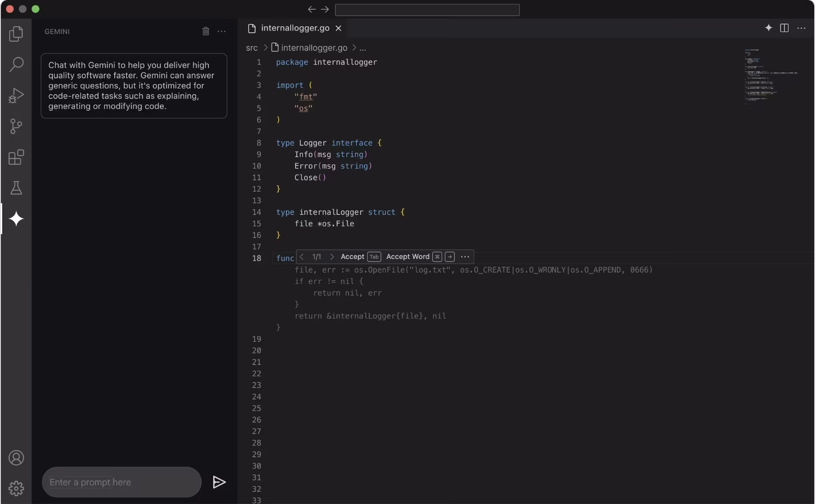Show next inline suggestion
The image size is (816, 504).
332,257
